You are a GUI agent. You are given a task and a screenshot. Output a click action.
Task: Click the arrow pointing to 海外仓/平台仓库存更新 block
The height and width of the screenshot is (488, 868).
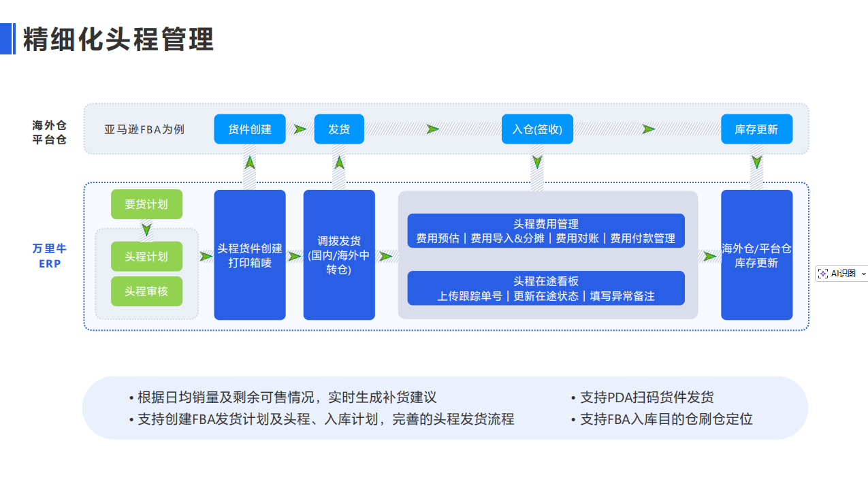(x=710, y=257)
